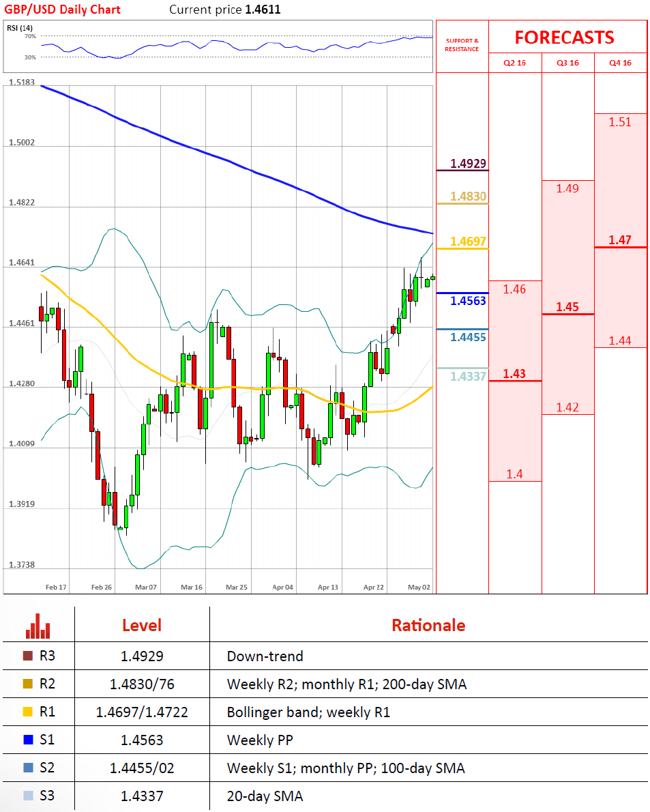Click the table cell 1.4697/1.4722
The width and height of the screenshot is (650, 812).
[142, 712]
